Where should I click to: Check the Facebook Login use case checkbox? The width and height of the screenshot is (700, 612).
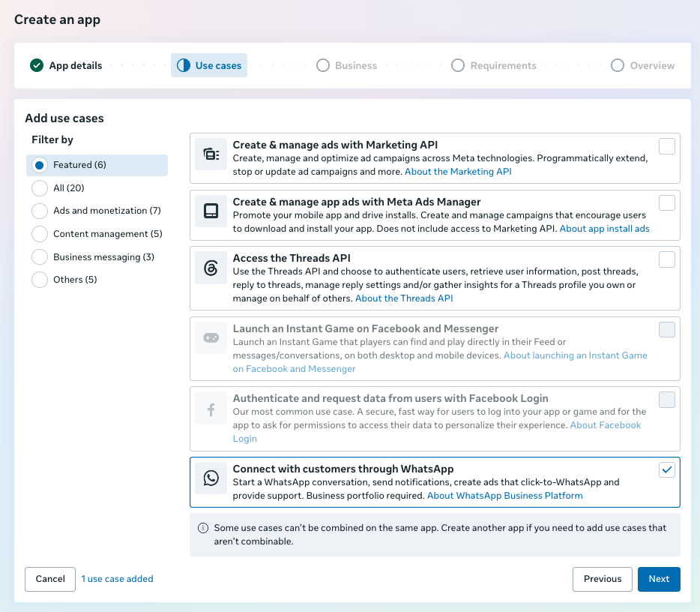667,399
